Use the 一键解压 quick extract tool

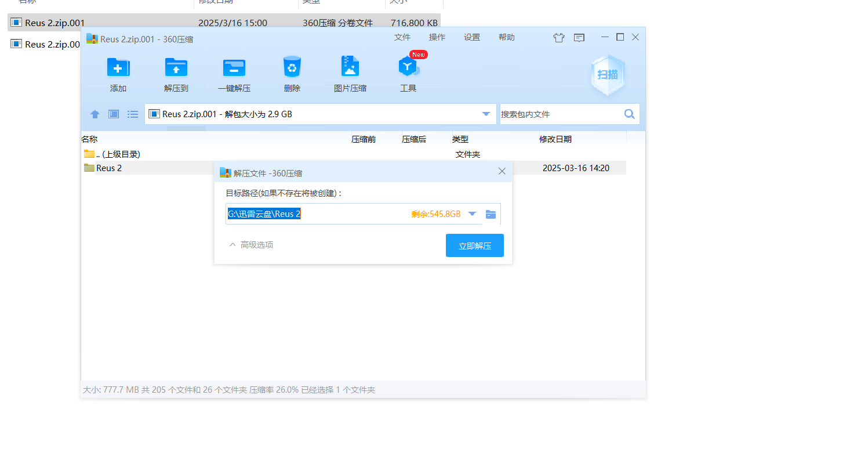coord(234,74)
